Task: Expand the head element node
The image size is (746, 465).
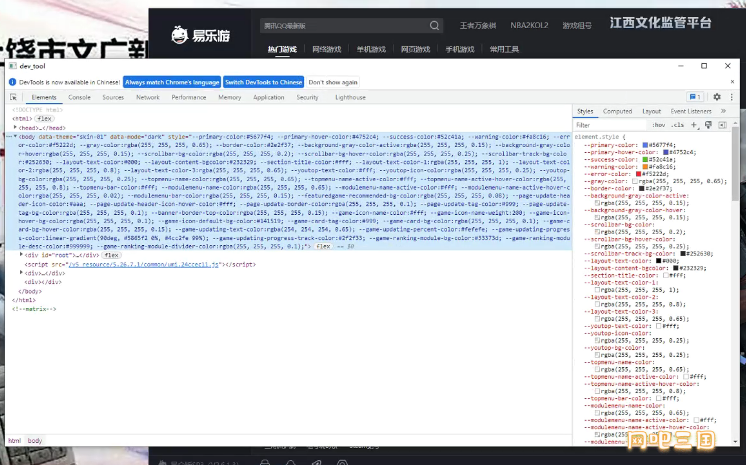Action: click(x=16, y=127)
